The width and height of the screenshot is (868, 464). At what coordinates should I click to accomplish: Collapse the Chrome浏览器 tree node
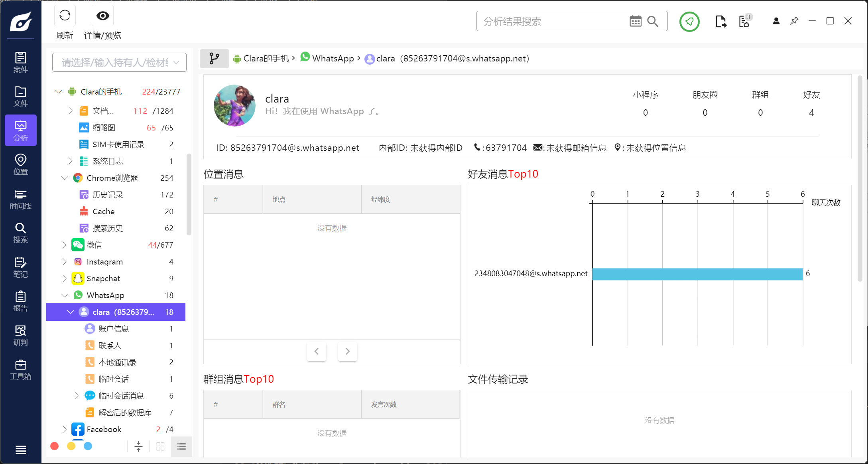pos(64,178)
